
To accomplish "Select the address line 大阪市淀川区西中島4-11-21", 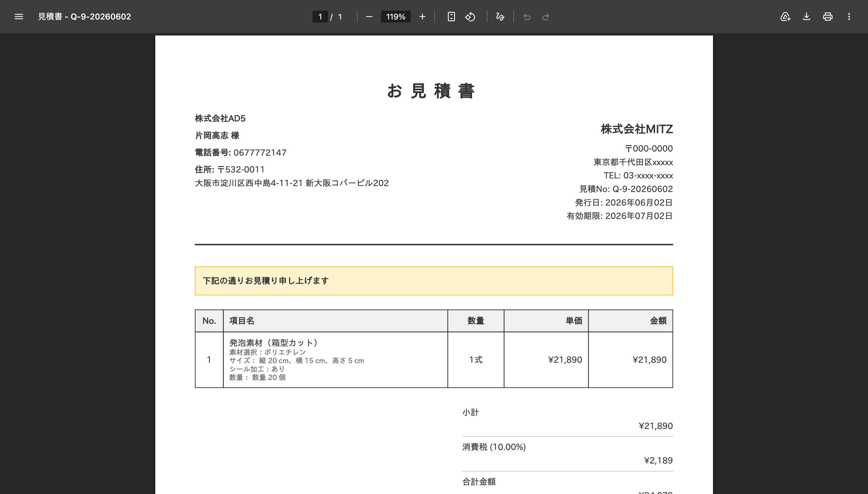I will coord(249,183).
